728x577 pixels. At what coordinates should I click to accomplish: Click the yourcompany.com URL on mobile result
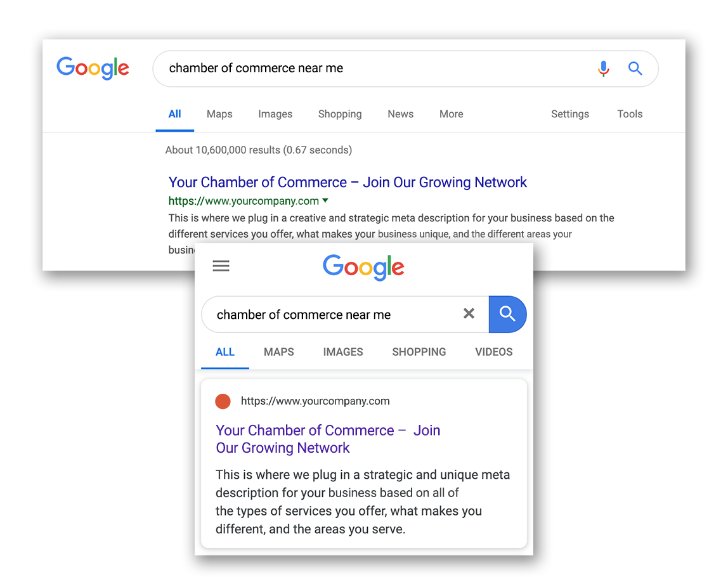coord(315,401)
